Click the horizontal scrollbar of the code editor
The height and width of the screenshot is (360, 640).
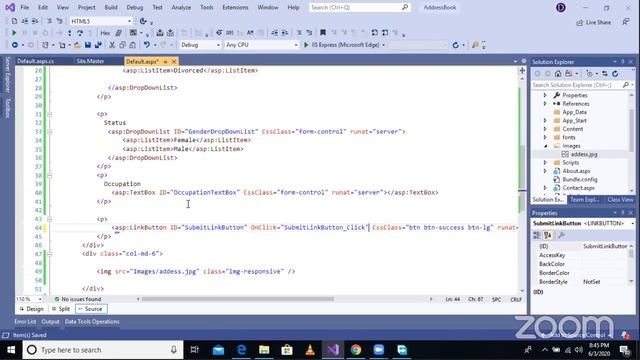click(x=238, y=299)
